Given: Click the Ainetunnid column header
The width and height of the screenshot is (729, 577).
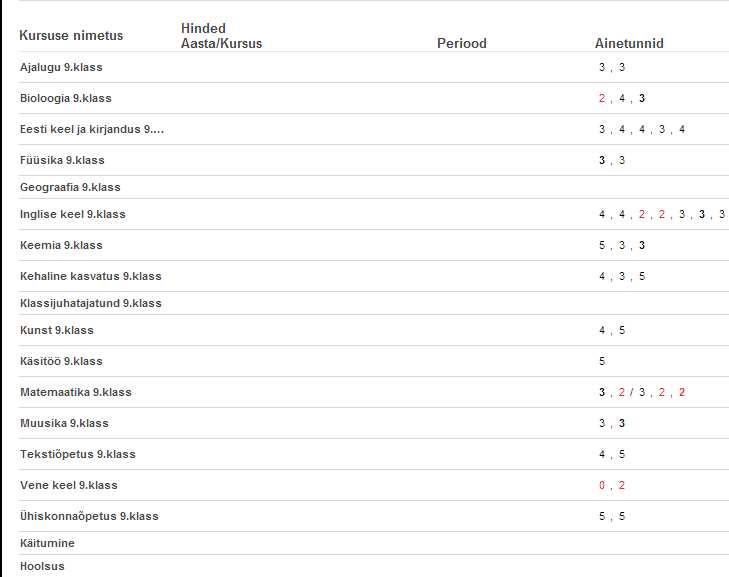Looking at the screenshot, I should point(629,44).
